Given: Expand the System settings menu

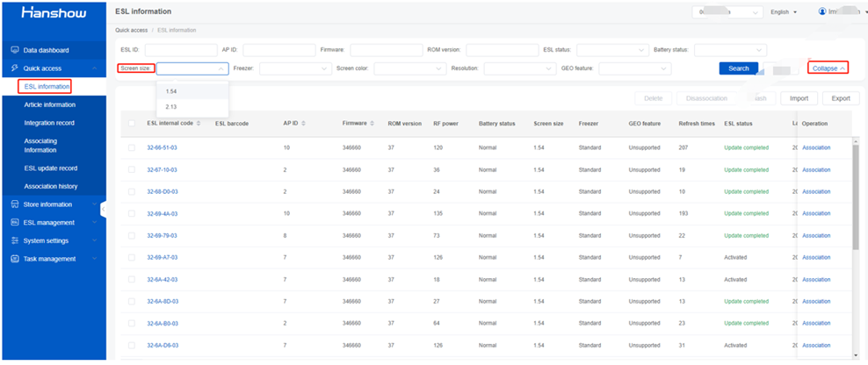Looking at the screenshot, I should (x=53, y=240).
